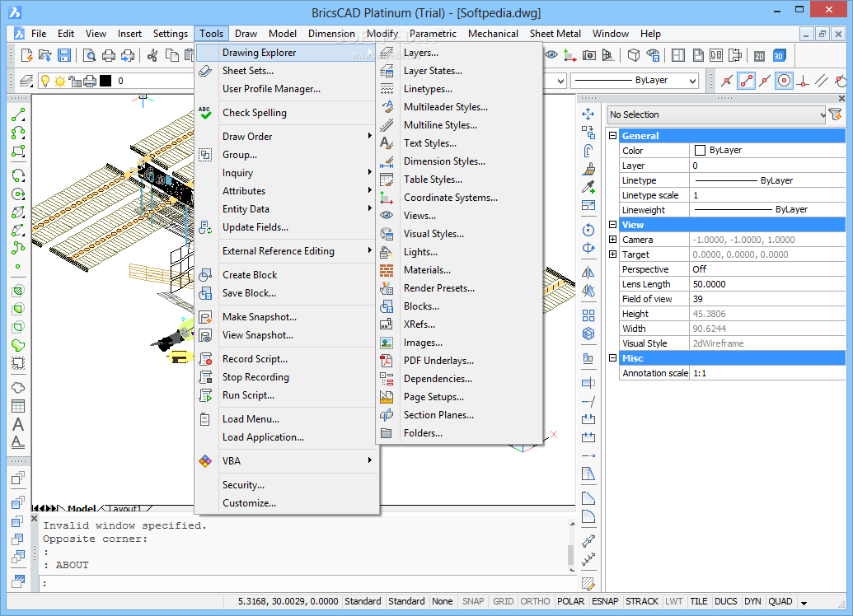Open the ByLayer linetype dropdown in toolbar
This screenshot has height=616, width=853.
point(635,81)
